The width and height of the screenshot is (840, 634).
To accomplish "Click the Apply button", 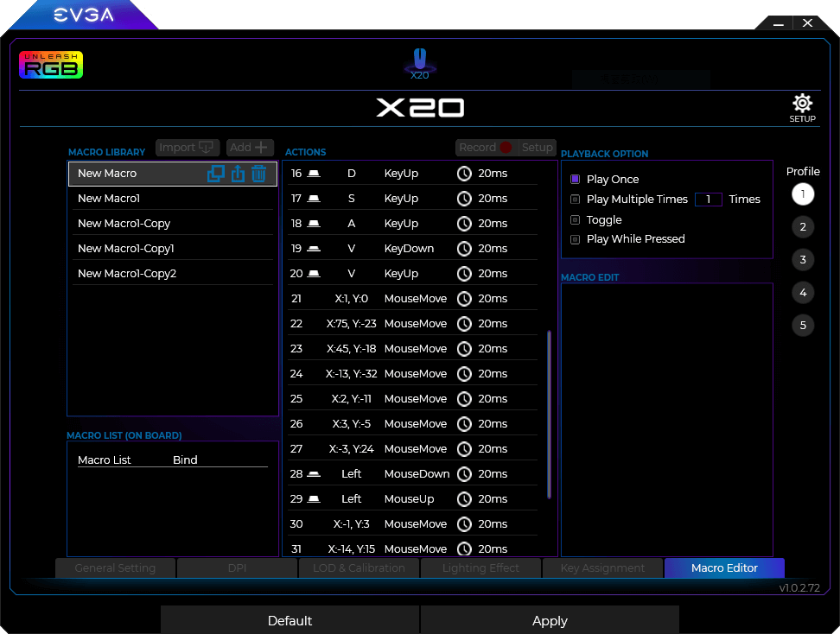I will click(550, 621).
